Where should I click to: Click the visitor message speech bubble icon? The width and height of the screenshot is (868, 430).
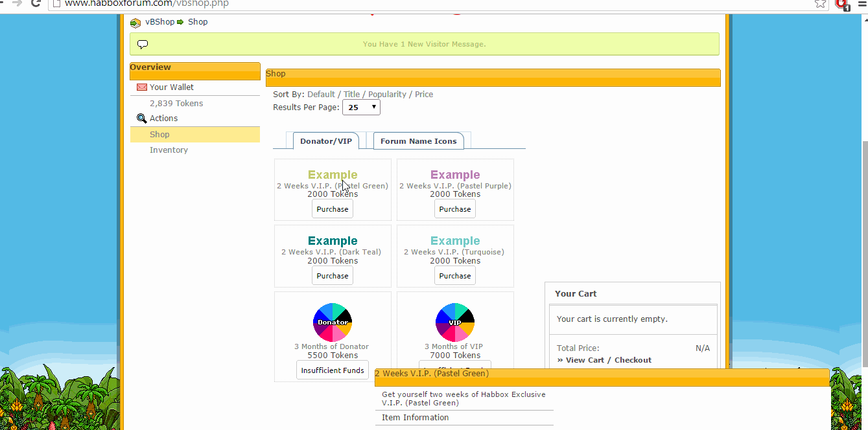pyautogui.click(x=143, y=44)
